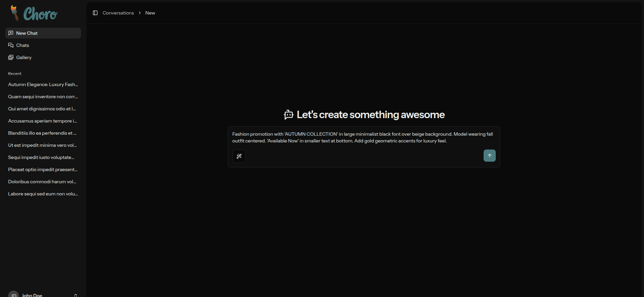Click the Chats bubbles icon
This screenshot has width=644, height=297.
[11, 45]
